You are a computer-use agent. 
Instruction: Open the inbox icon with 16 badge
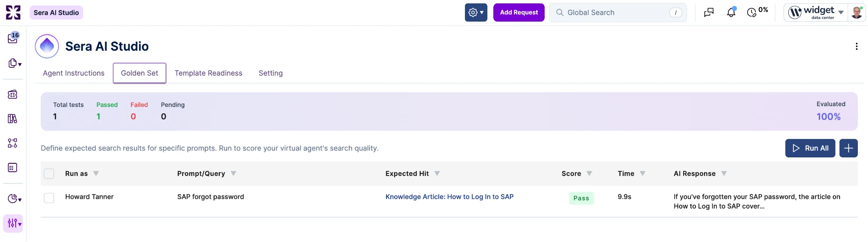point(13,38)
